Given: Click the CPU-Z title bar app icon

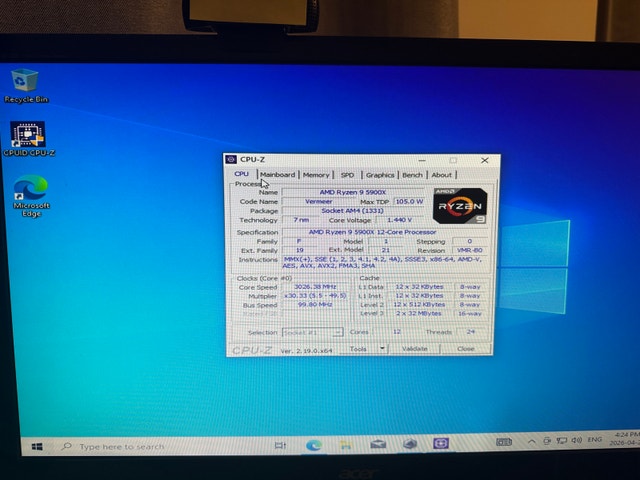Looking at the screenshot, I should pyautogui.click(x=231, y=159).
